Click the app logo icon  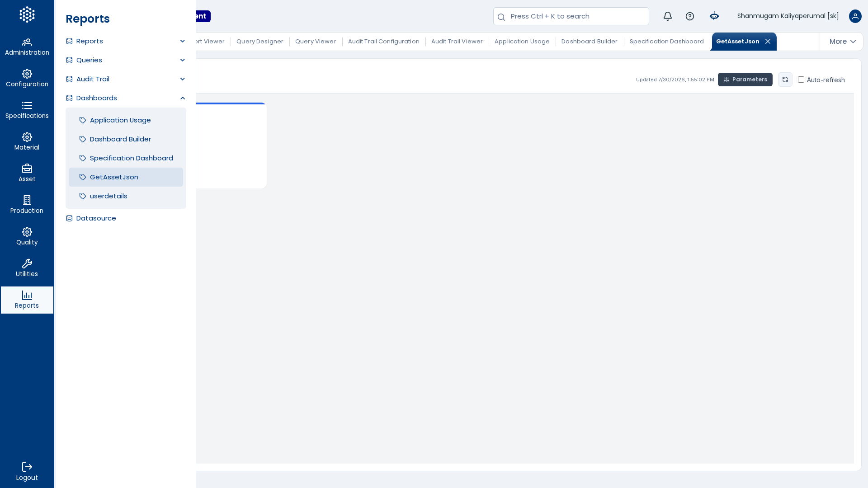click(27, 14)
